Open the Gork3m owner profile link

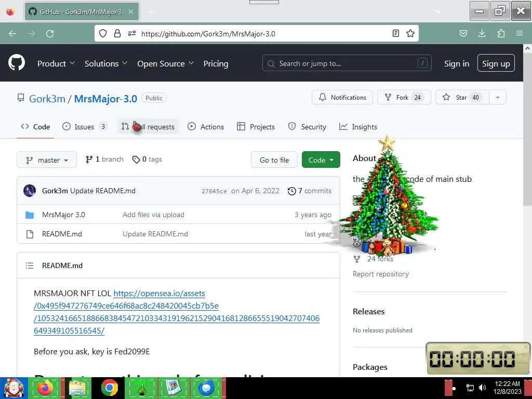point(47,98)
